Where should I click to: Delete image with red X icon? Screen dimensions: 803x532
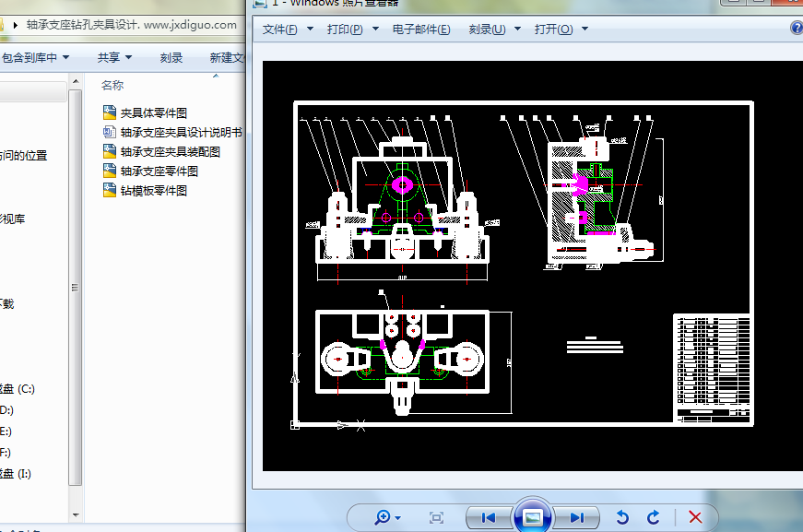point(695,517)
